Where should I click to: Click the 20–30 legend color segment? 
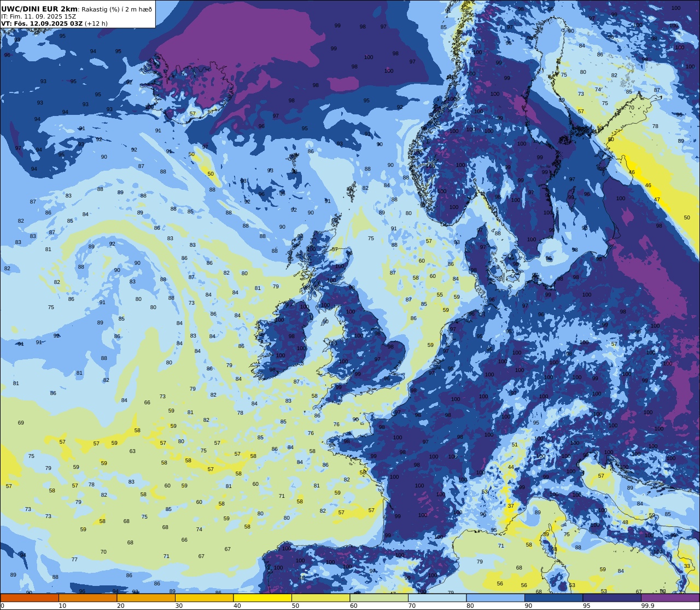pos(146,597)
